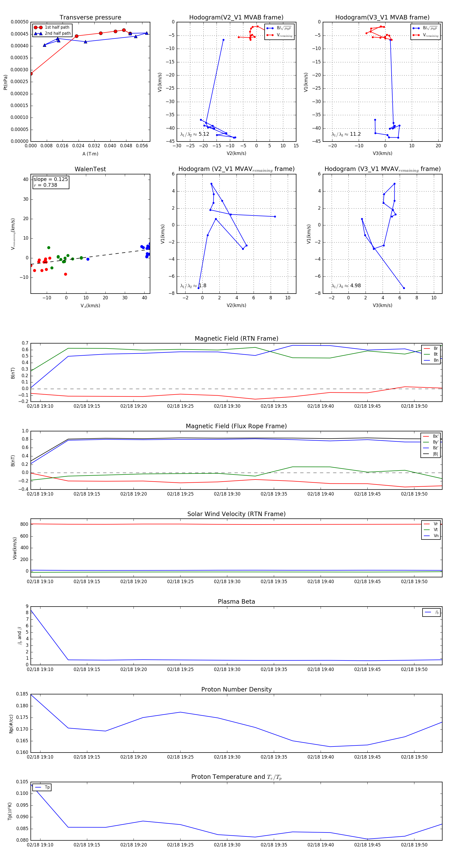Screen dimensions: 473x868
Task: Click '1st half path' legend entry
Action: (x=52, y=27)
